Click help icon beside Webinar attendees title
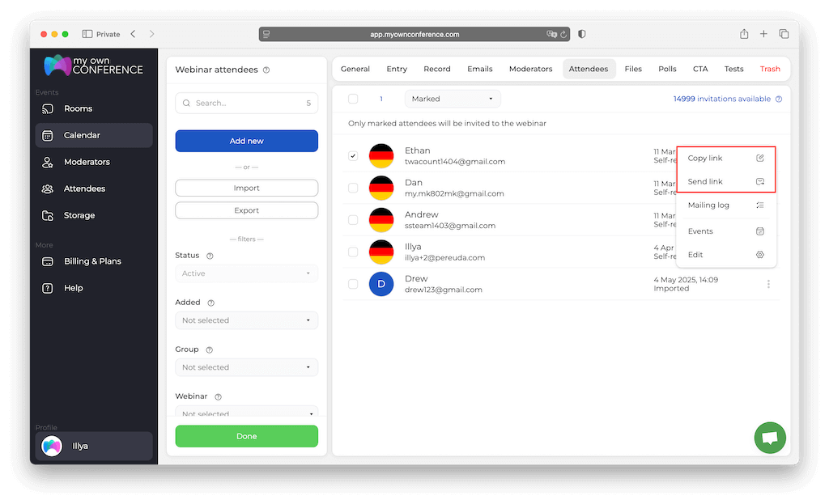The image size is (829, 504). pyautogui.click(x=266, y=70)
